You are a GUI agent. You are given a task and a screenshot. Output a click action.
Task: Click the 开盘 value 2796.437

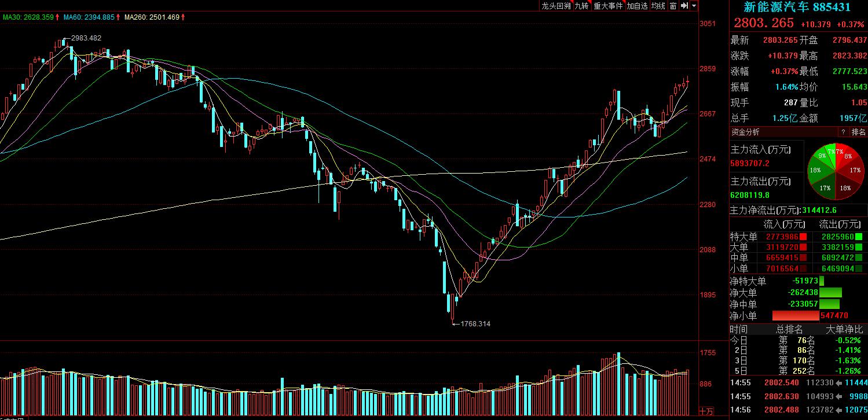point(849,40)
